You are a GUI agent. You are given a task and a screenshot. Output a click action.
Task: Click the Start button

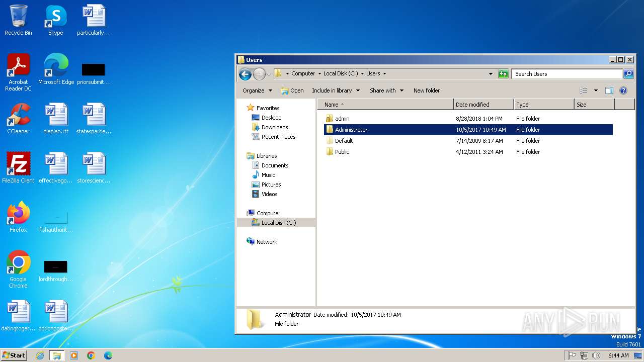pyautogui.click(x=14, y=355)
